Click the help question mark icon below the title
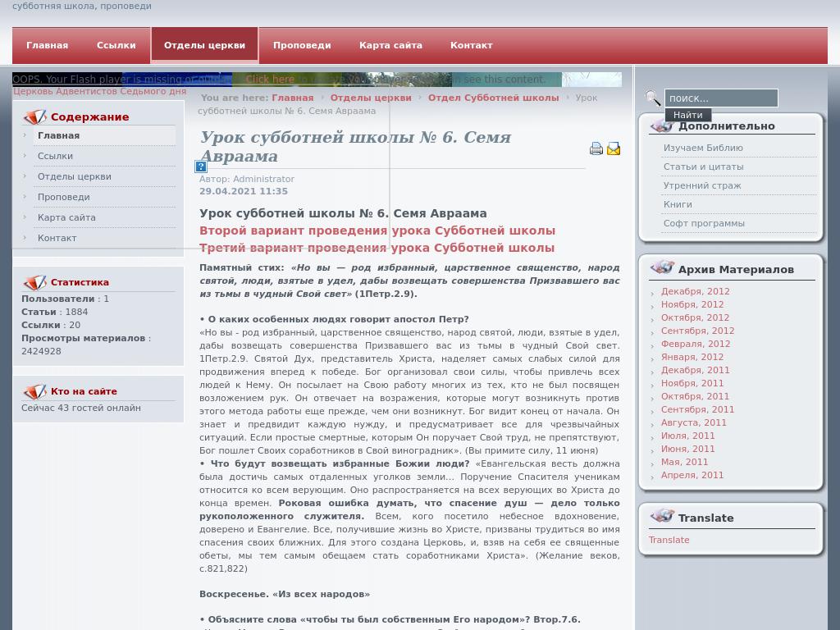This screenshot has height=630, width=840. (200, 167)
